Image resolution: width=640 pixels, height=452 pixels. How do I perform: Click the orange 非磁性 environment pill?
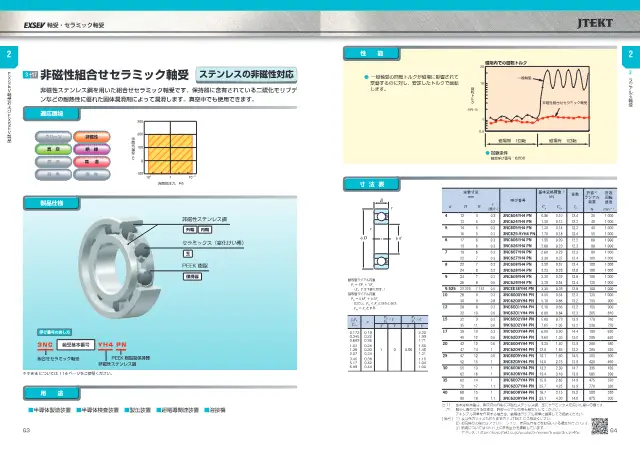(92, 137)
